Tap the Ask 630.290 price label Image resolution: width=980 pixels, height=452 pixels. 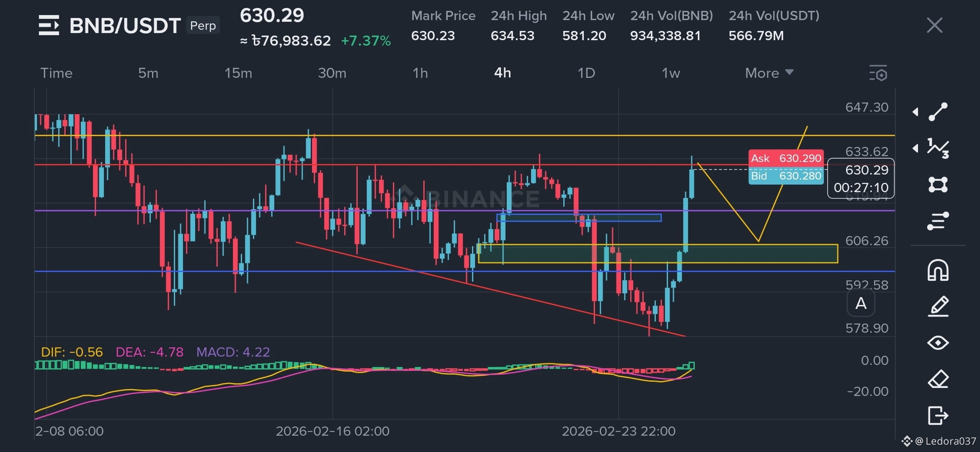[786, 158]
